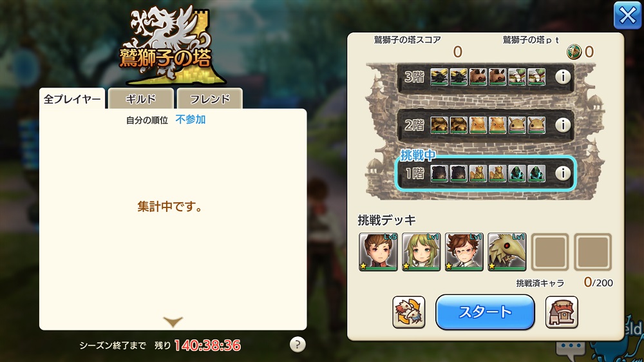
Task: Open info for 2階 floor
Action: click(563, 125)
